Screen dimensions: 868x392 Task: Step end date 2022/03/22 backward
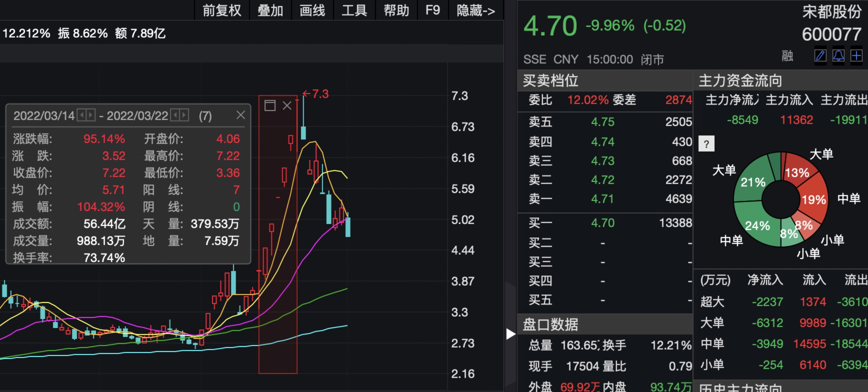point(175,115)
